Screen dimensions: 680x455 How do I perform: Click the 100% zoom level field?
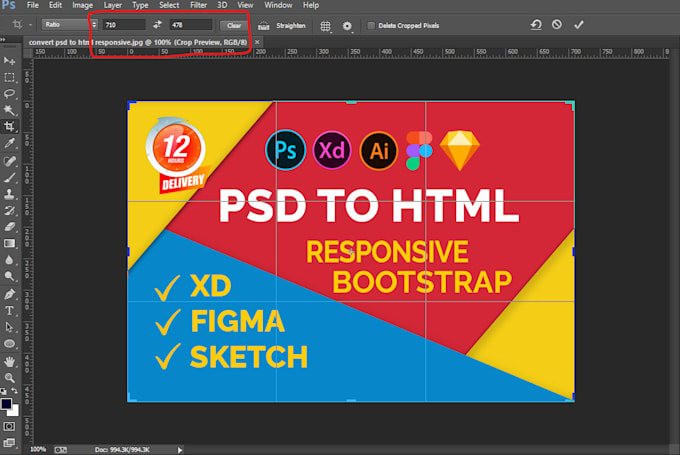click(38, 449)
